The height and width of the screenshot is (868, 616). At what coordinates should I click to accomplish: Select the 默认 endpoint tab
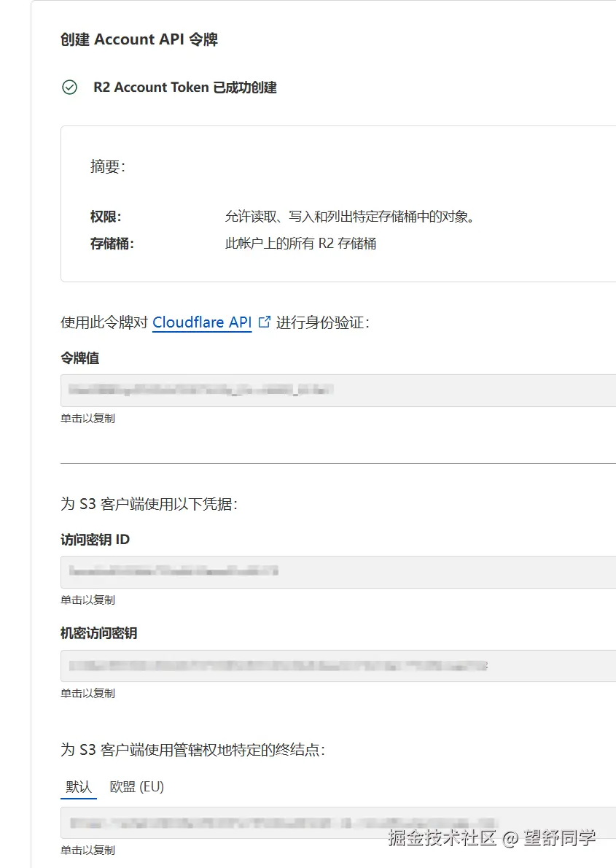tap(78, 786)
